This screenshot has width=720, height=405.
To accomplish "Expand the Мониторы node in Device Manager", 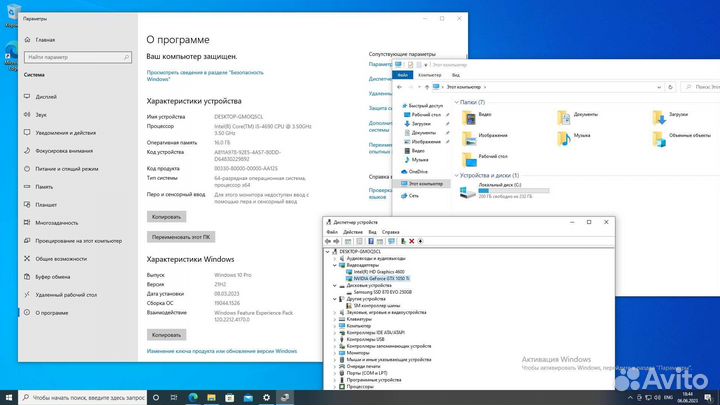I will coord(335,353).
